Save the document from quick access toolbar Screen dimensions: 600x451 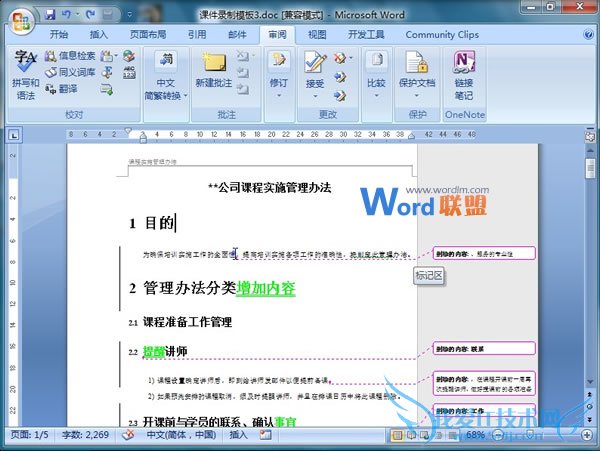pyautogui.click(x=50, y=15)
